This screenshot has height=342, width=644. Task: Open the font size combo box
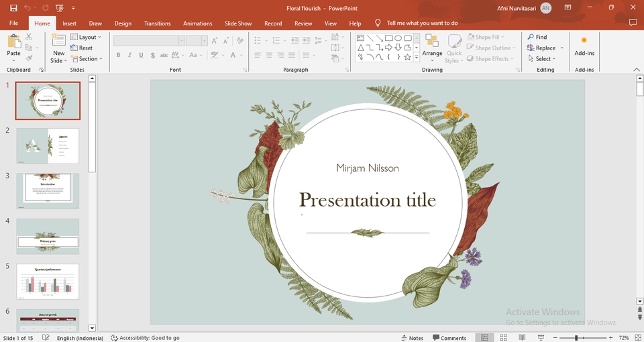197,41
